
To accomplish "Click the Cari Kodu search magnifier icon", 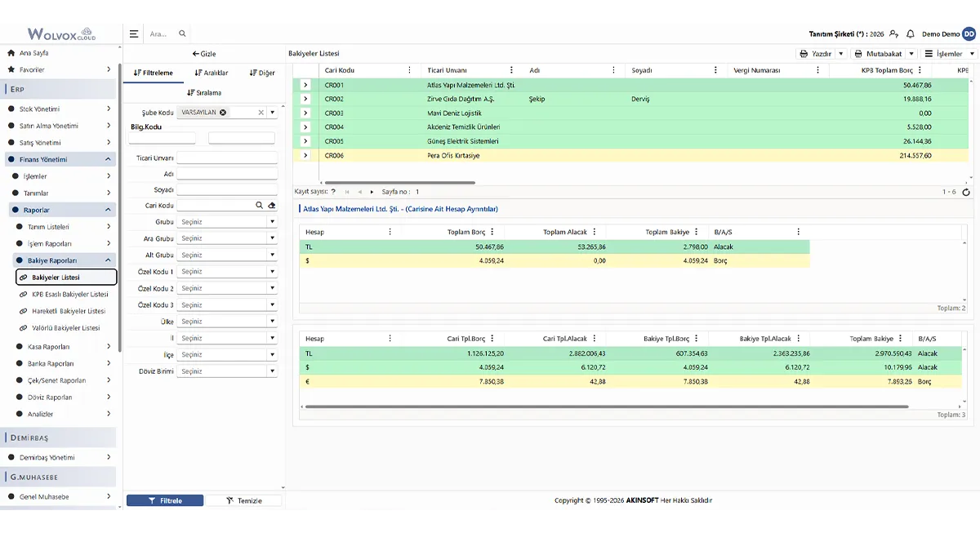I will click(x=260, y=206).
